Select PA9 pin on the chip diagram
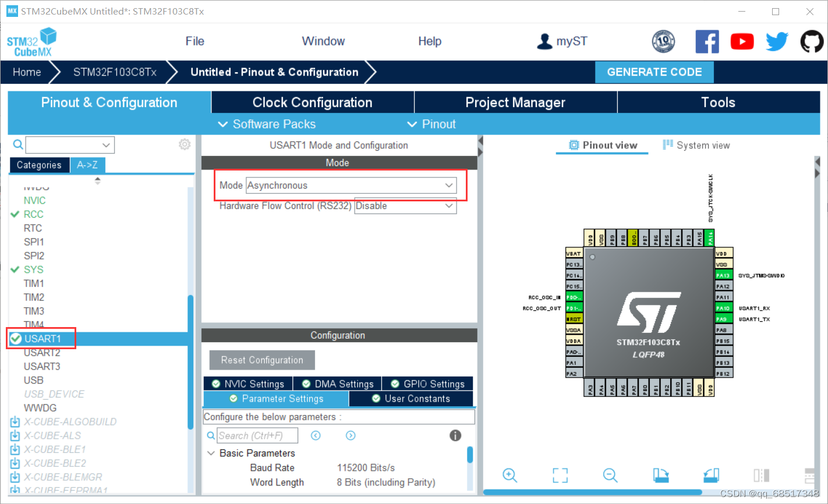 [x=724, y=319]
